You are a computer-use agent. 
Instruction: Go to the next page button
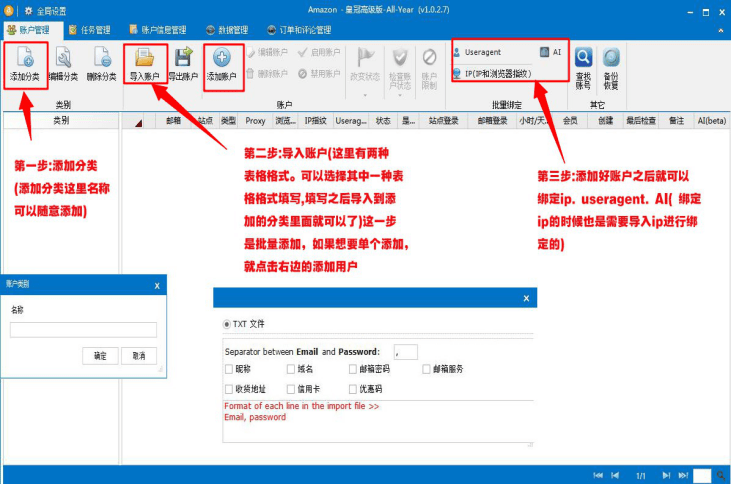666,475
